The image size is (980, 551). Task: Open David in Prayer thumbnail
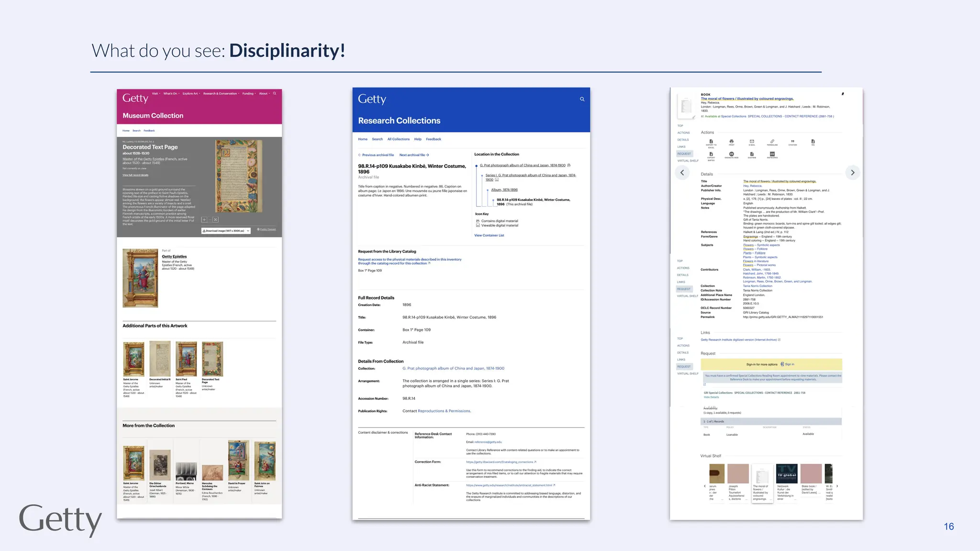pos(239,460)
